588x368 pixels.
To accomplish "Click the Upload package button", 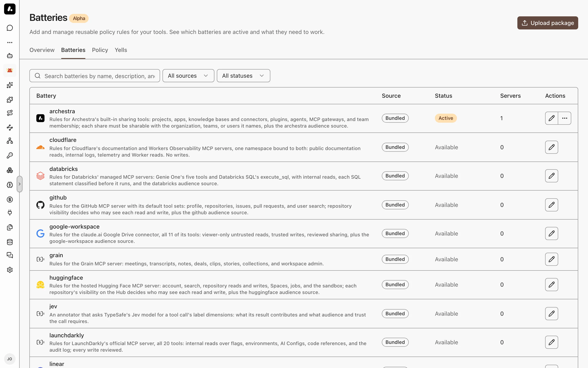I will coord(548,23).
